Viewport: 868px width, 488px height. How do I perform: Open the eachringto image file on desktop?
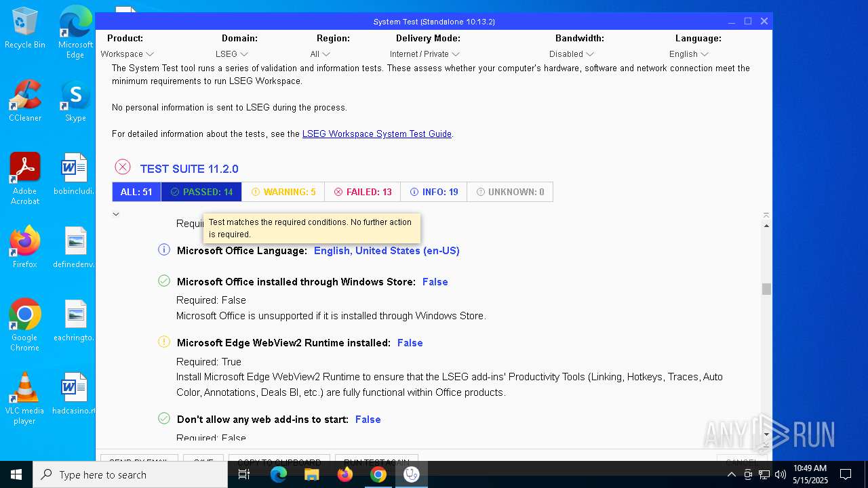pyautogui.click(x=75, y=321)
